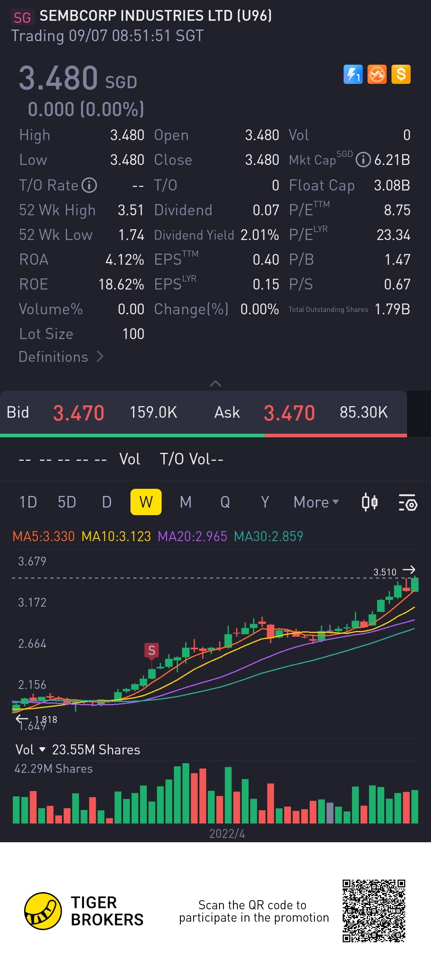
Task: Select the W weekly chart tab
Action: (146, 502)
